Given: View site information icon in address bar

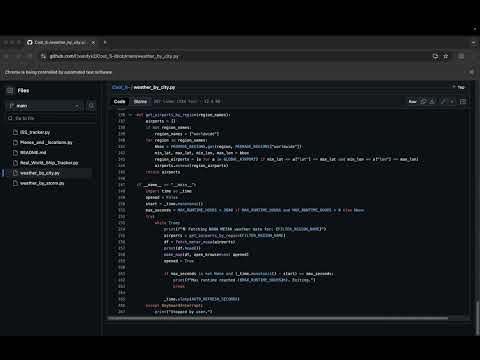Looking at the screenshot, I should 43,56.
